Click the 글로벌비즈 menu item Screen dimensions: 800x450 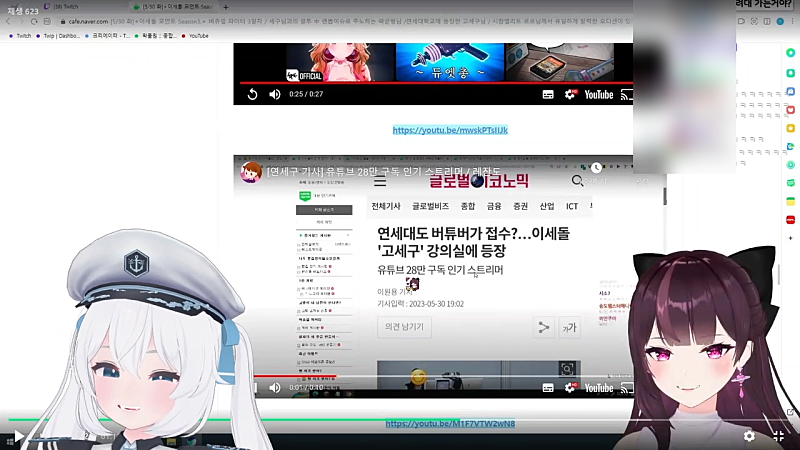click(x=430, y=206)
